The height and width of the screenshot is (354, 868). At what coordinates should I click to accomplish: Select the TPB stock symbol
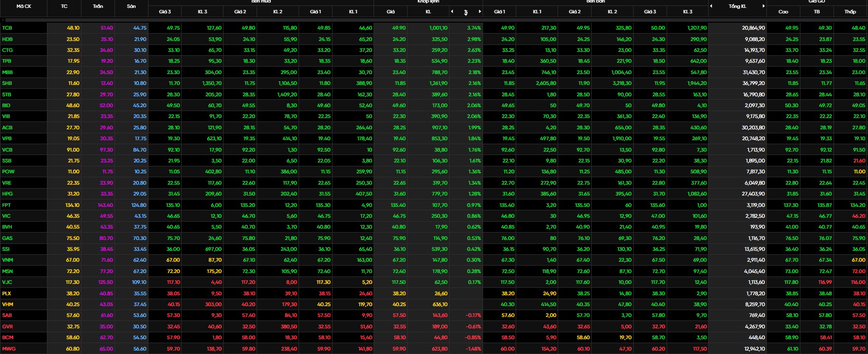[x=7, y=61]
